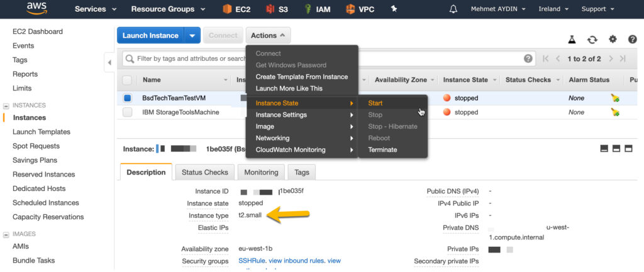644x272 pixels.
Task: Click the experiments flask icon
Action: 572,40
